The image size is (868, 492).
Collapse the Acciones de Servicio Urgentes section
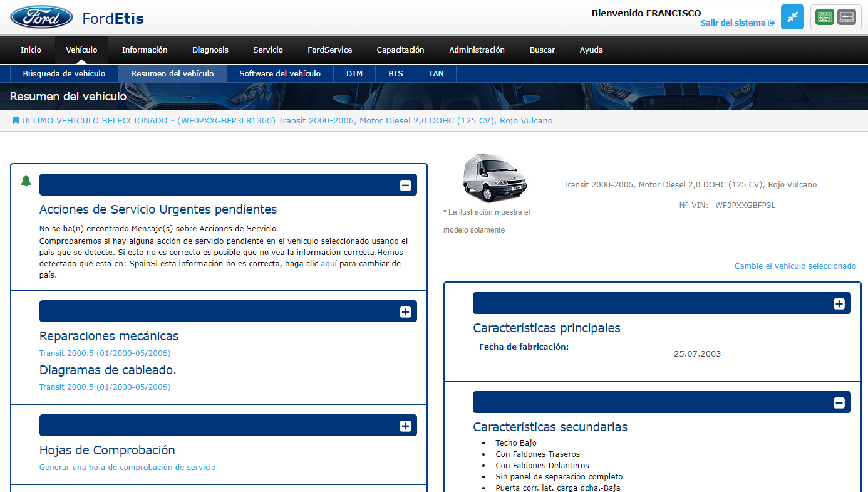click(405, 185)
